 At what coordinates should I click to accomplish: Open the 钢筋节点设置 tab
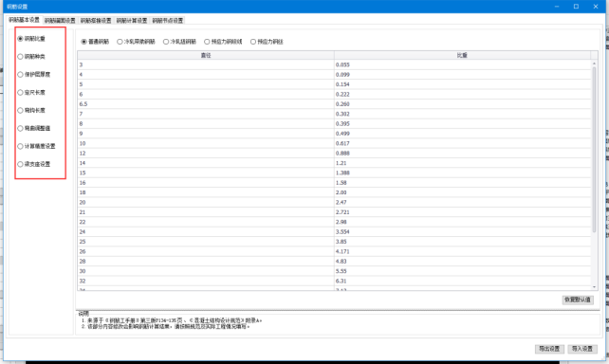tap(167, 21)
